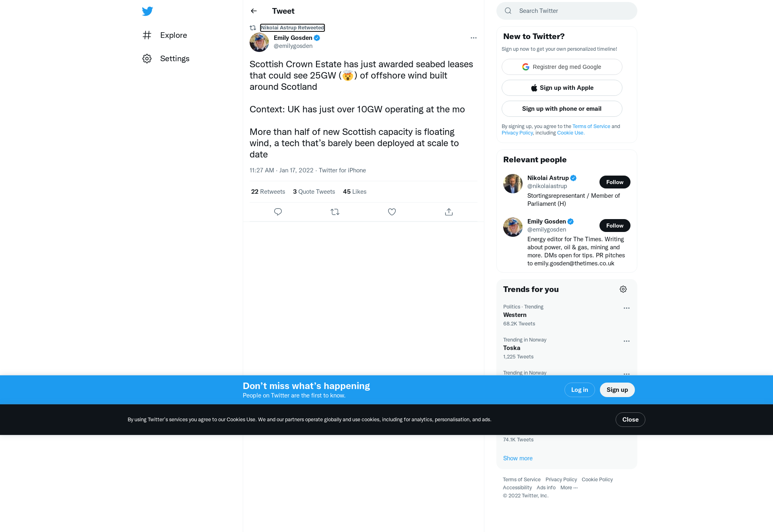This screenshot has height=532, width=773.
Task: View the 22 Retweets list
Action: pos(268,192)
